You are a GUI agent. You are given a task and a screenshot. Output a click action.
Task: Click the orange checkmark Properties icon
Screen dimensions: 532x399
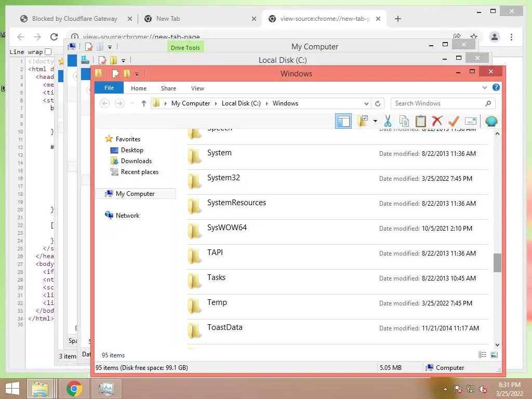tap(454, 121)
